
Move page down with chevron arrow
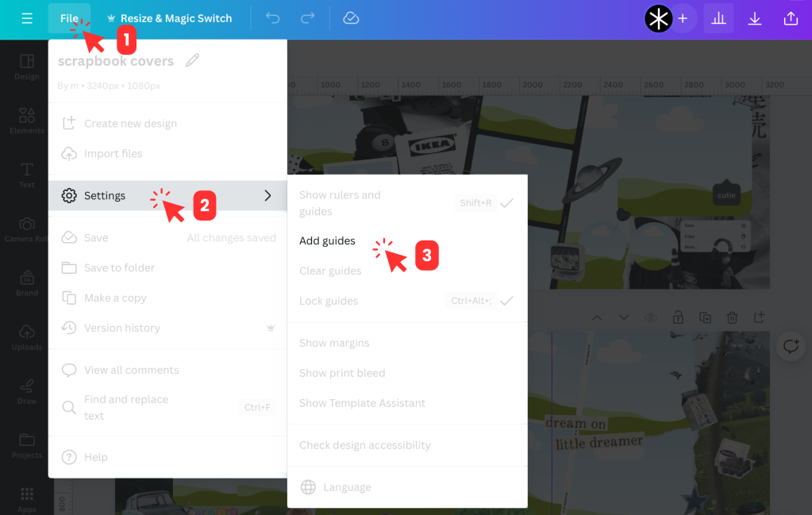click(624, 317)
